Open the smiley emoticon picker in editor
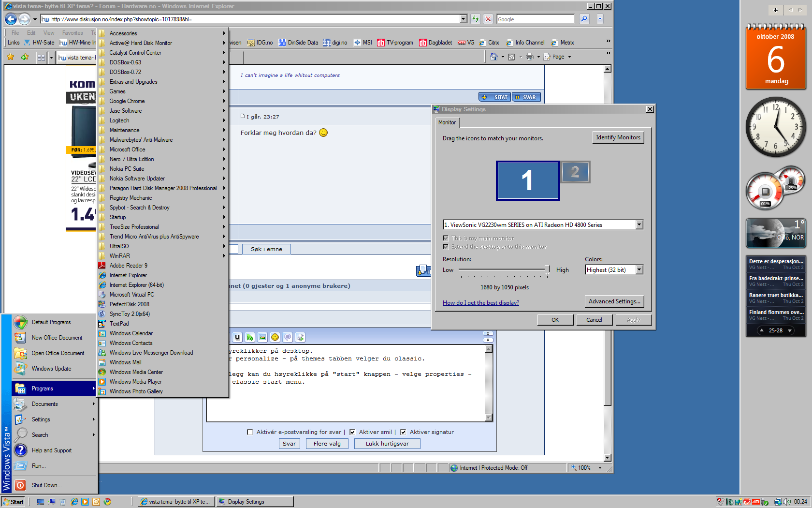812x508 pixels. click(x=275, y=337)
